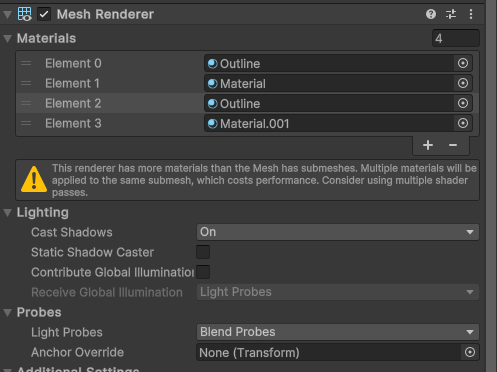Click drag handle of Element 2 row
The width and height of the screenshot is (497, 372).
(26, 103)
